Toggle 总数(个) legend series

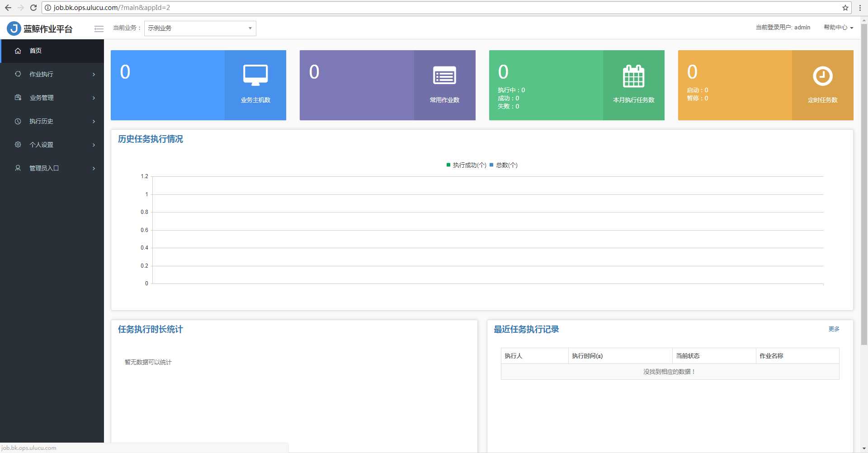coord(503,165)
